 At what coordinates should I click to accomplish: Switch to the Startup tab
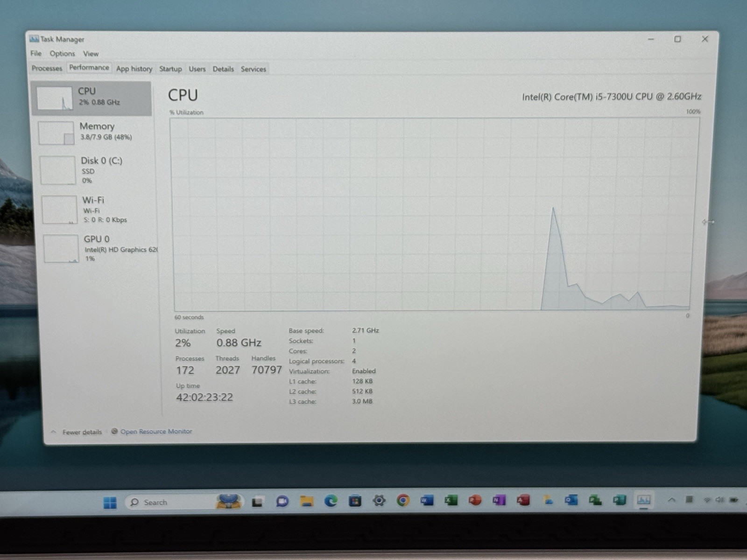click(170, 69)
